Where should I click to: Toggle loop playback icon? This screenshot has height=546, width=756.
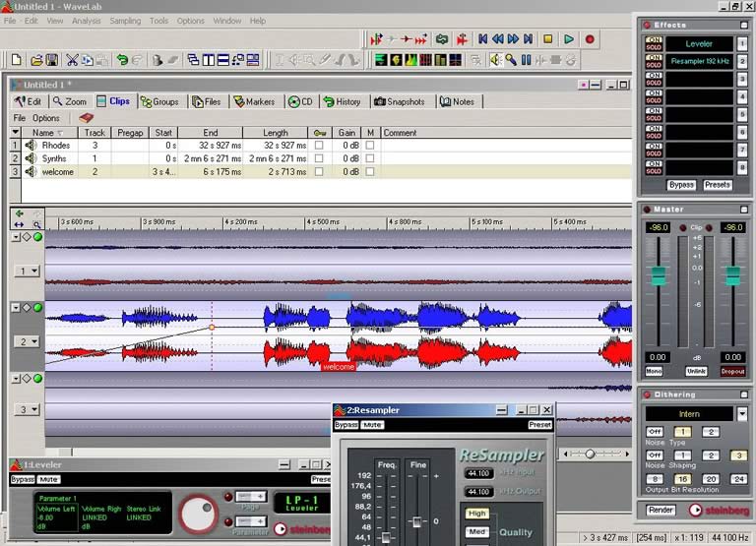442,39
